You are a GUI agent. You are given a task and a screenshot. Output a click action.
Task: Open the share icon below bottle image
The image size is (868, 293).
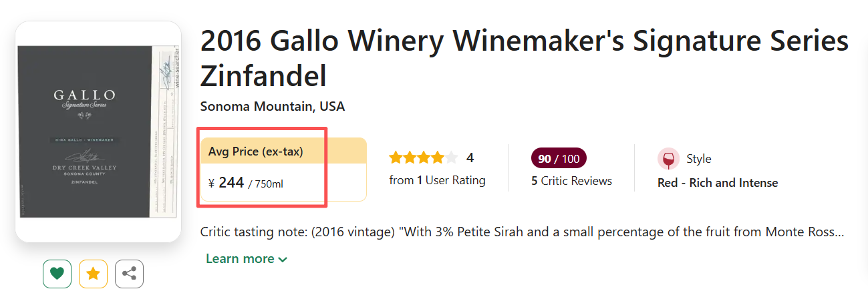click(130, 274)
